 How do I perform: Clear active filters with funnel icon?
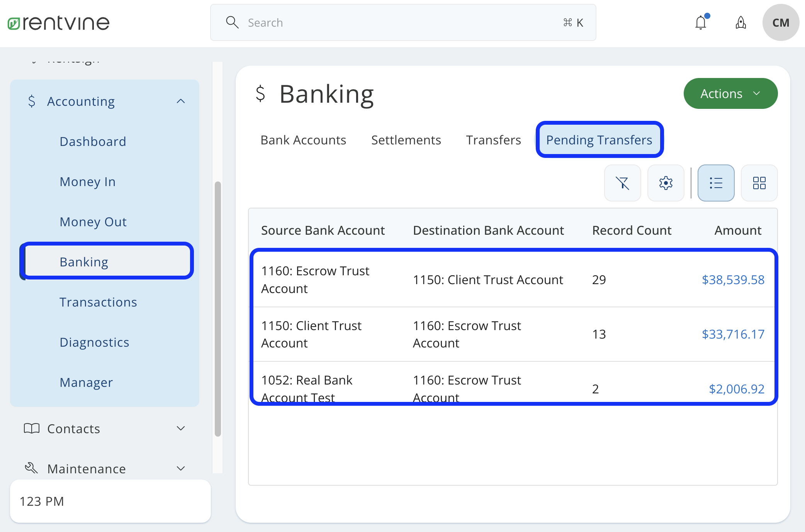pyautogui.click(x=623, y=183)
